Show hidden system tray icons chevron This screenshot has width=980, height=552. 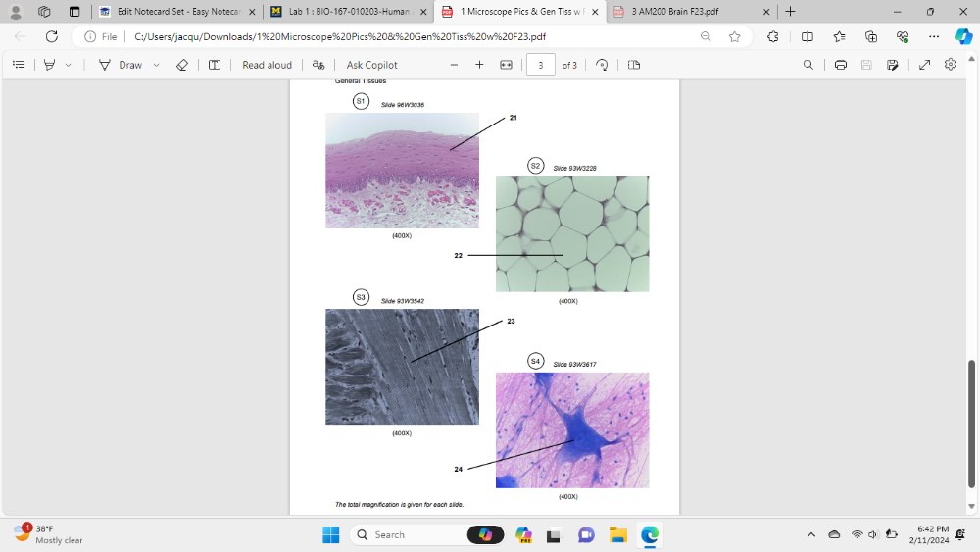pos(810,534)
